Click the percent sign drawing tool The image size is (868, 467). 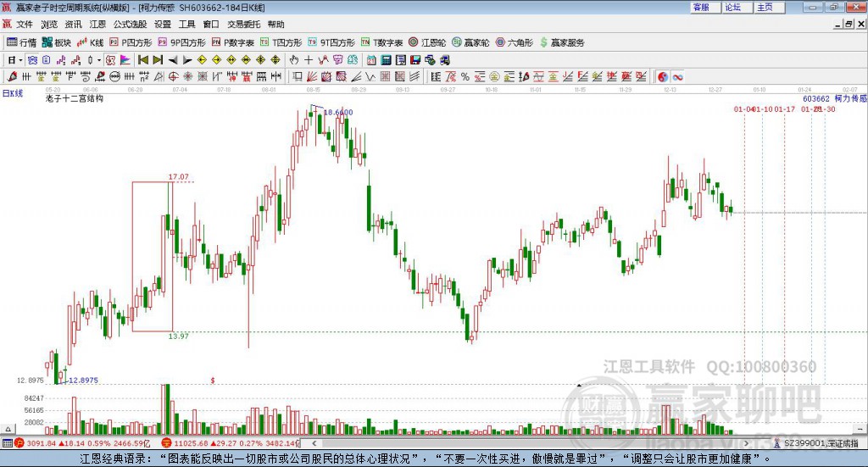click(465, 77)
